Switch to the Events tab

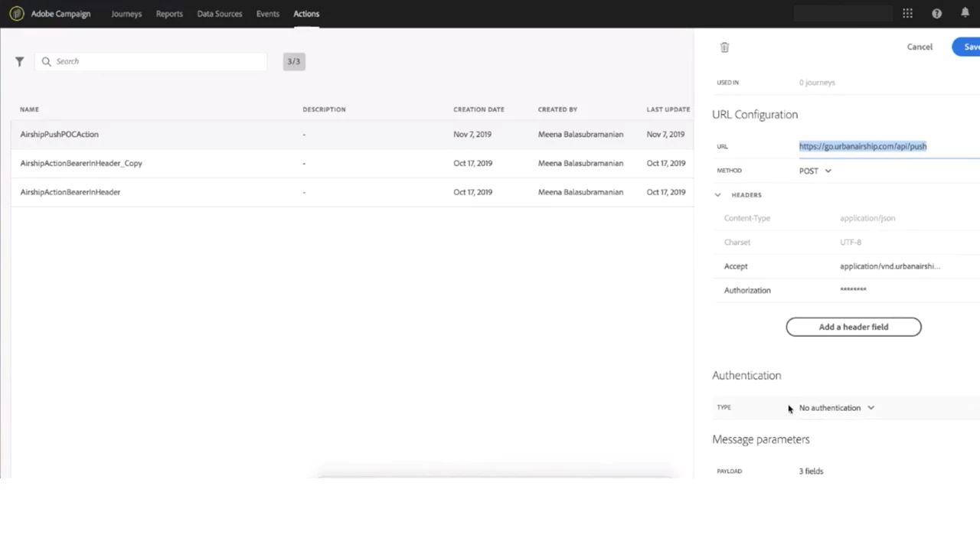pos(268,14)
